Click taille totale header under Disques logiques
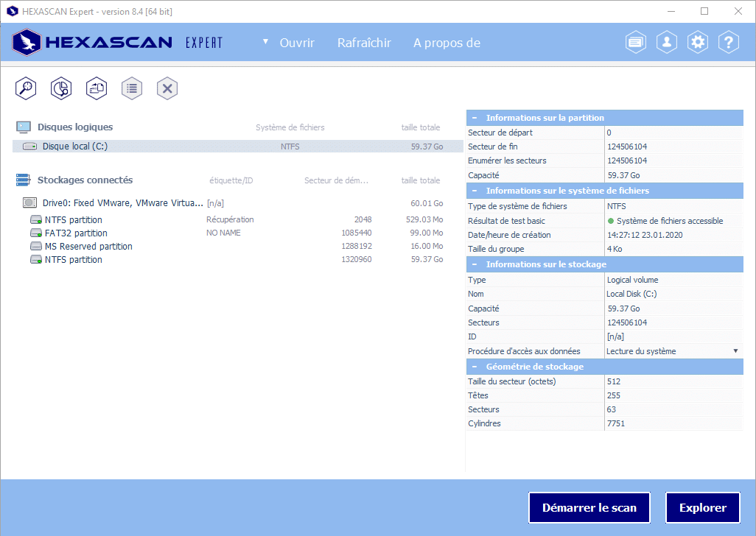Screen dimensions: 756x536 [421, 127]
